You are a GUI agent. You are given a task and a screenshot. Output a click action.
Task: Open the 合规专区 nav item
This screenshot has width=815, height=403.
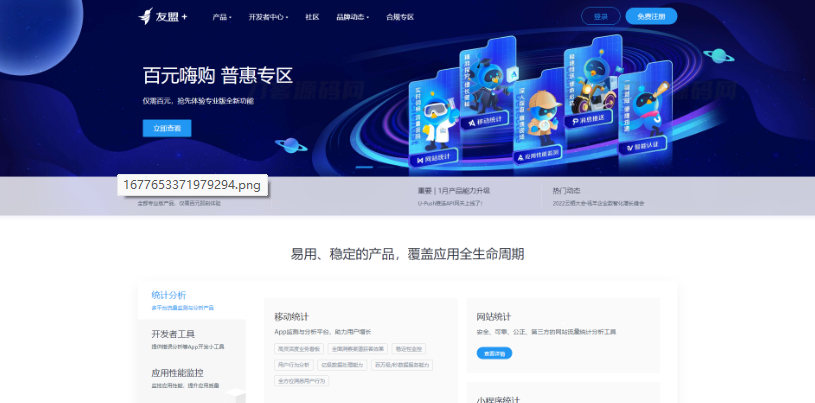[400, 17]
